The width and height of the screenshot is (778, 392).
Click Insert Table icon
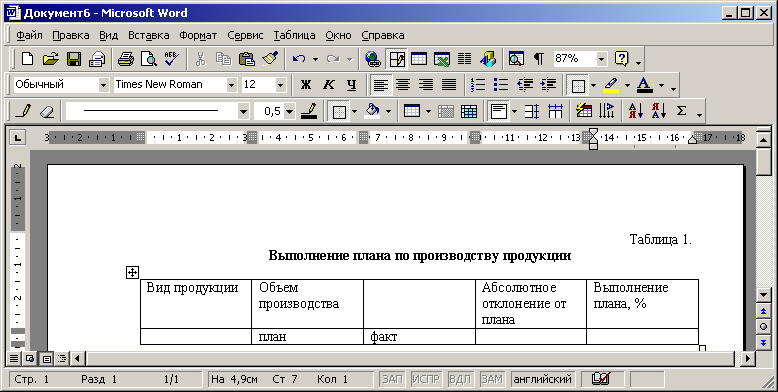click(x=419, y=59)
